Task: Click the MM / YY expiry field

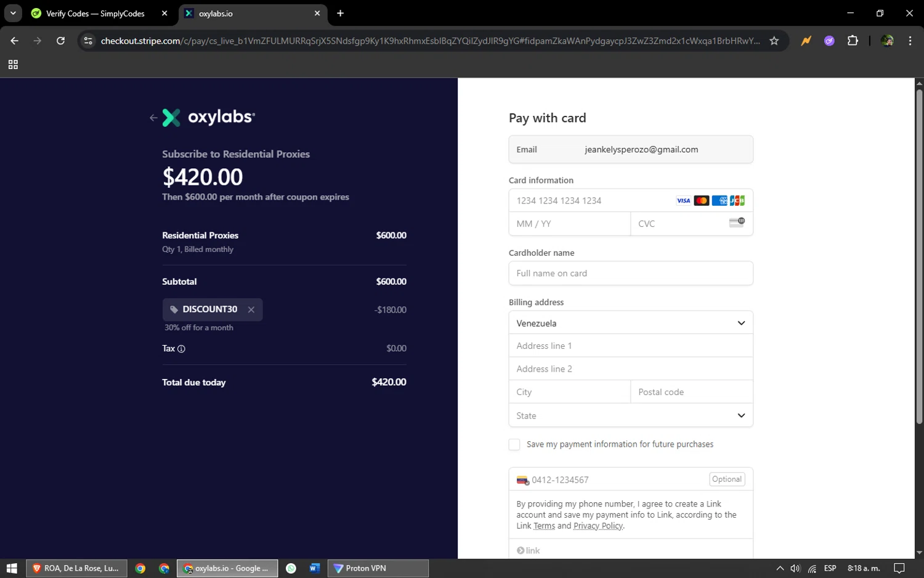Action: 569,224
